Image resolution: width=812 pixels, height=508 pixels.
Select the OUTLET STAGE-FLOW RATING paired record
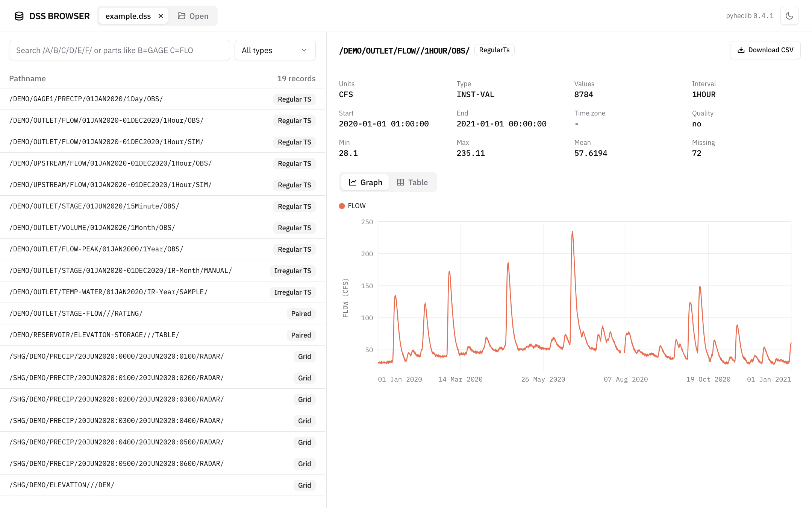click(x=162, y=313)
